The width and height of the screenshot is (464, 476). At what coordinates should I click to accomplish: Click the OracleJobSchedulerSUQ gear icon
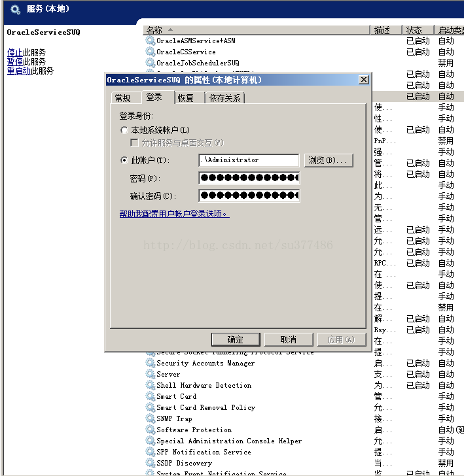(150, 63)
